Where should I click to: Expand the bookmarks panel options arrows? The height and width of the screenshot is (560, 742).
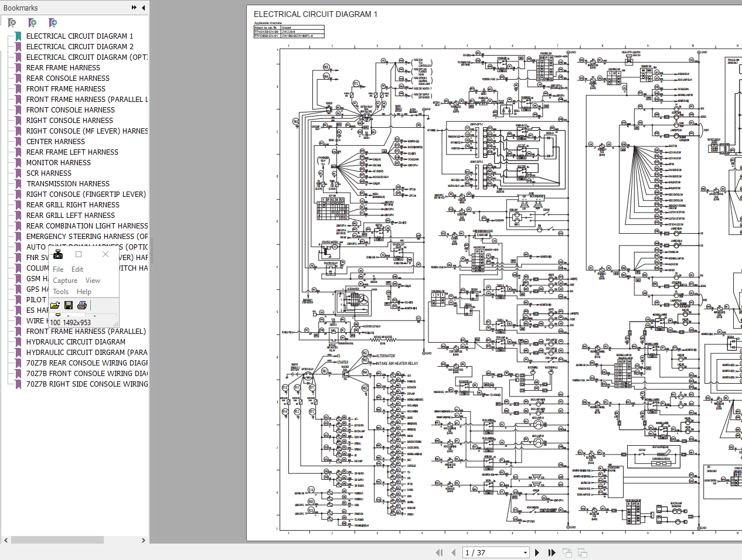[134, 8]
